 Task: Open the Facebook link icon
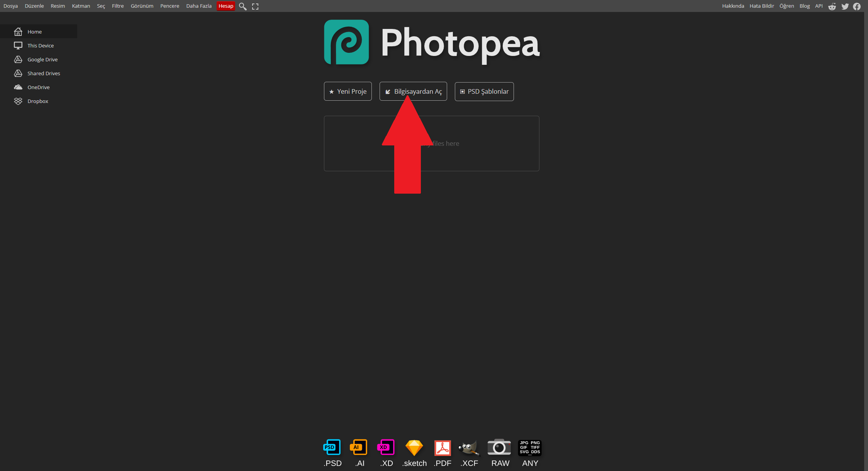click(x=857, y=6)
